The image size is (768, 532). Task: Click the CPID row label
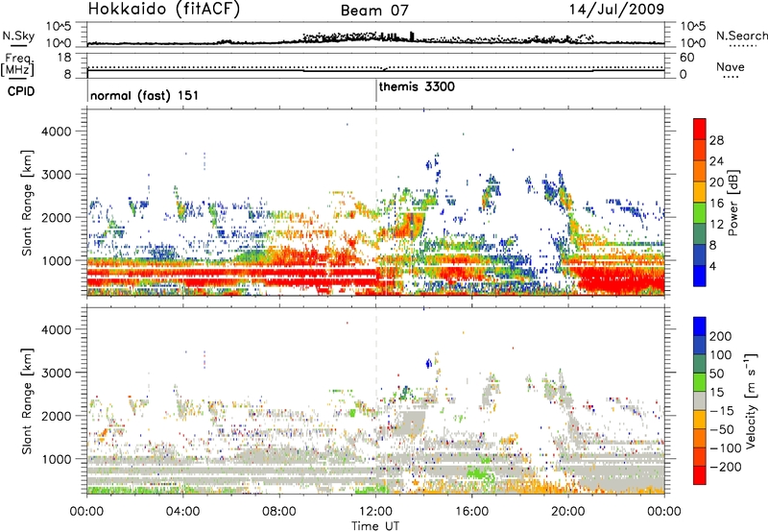(x=21, y=91)
